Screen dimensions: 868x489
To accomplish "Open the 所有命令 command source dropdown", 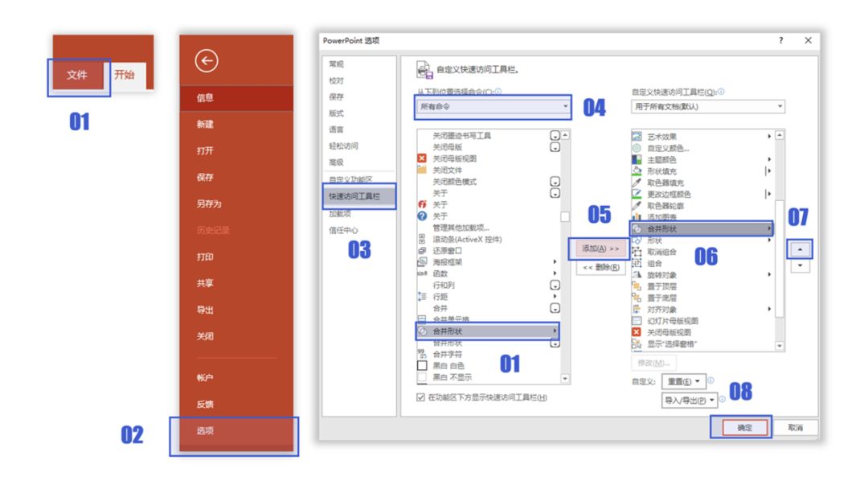I will click(x=493, y=106).
